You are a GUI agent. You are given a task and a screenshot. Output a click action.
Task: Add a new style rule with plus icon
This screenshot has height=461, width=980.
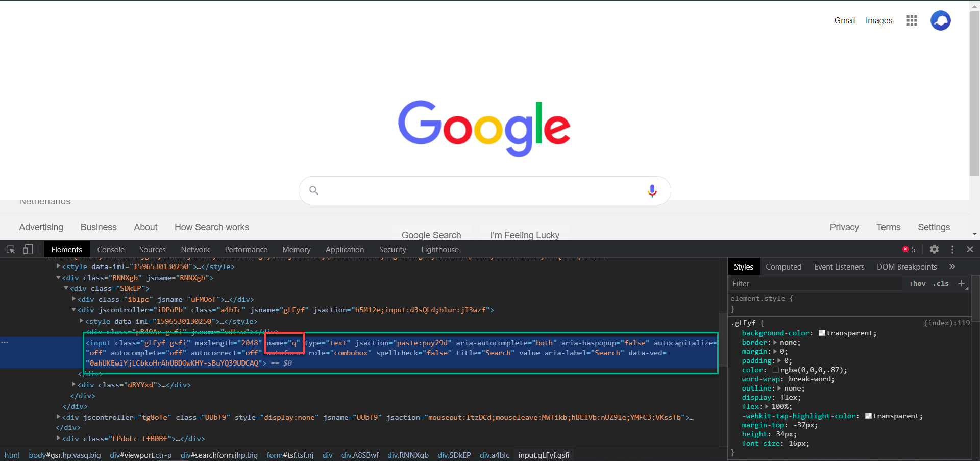pyautogui.click(x=961, y=283)
